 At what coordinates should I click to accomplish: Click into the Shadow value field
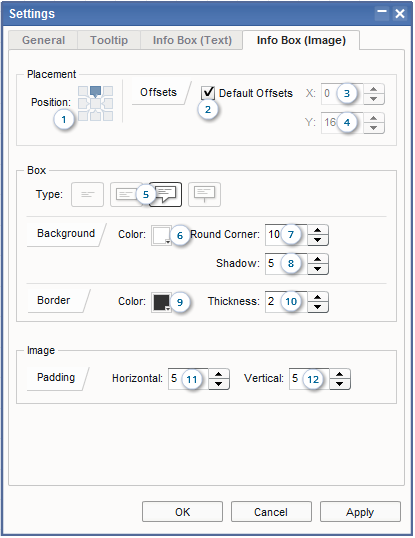(x=286, y=264)
